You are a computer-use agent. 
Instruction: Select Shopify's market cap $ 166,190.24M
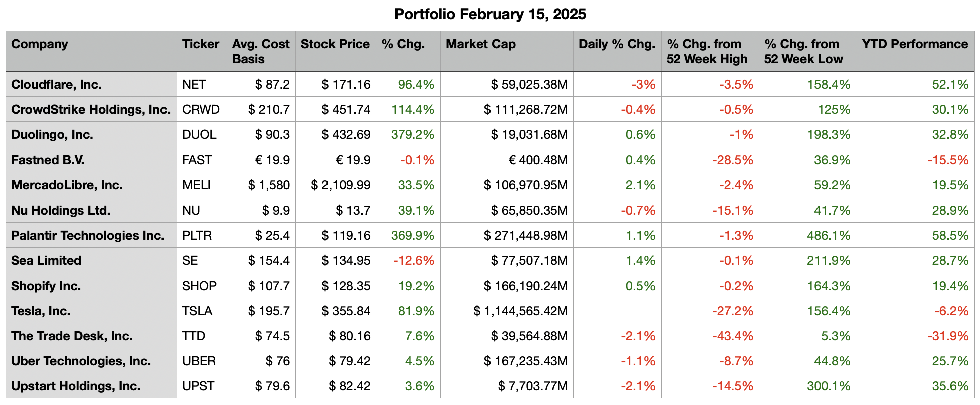pyautogui.click(x=526, y=286)
